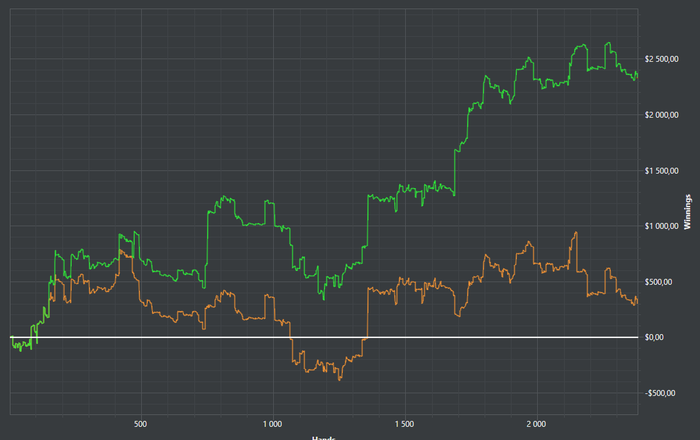Click the $1 500,00 winnings axis label
The height and width of the screenshot is (440, 700).
[662, 171]
